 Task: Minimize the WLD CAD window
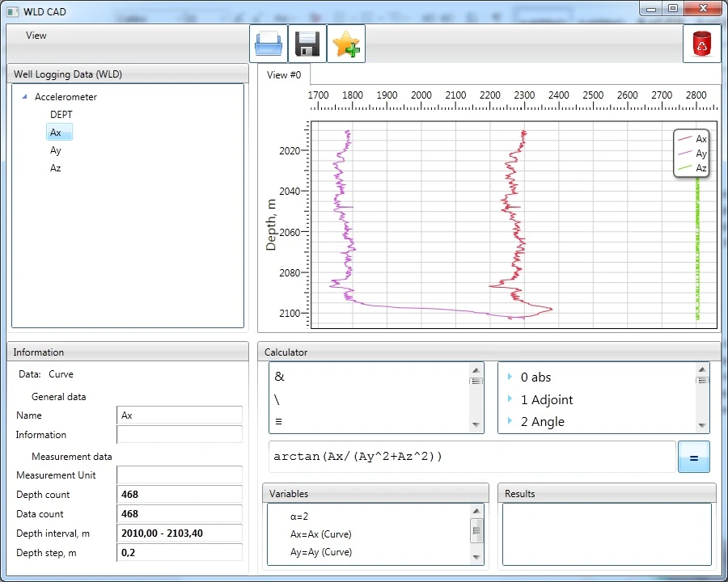(651, 9)
